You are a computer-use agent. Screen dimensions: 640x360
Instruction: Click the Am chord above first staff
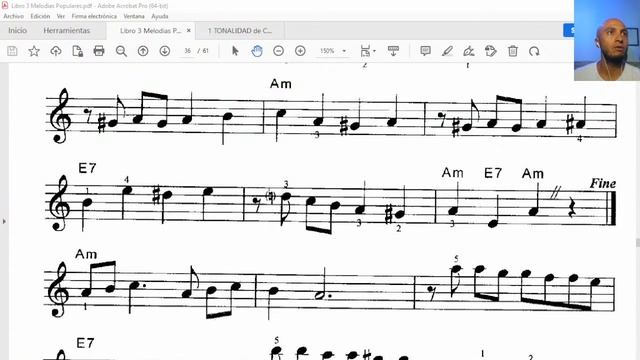pyautogui.click(x=281, y=84)
